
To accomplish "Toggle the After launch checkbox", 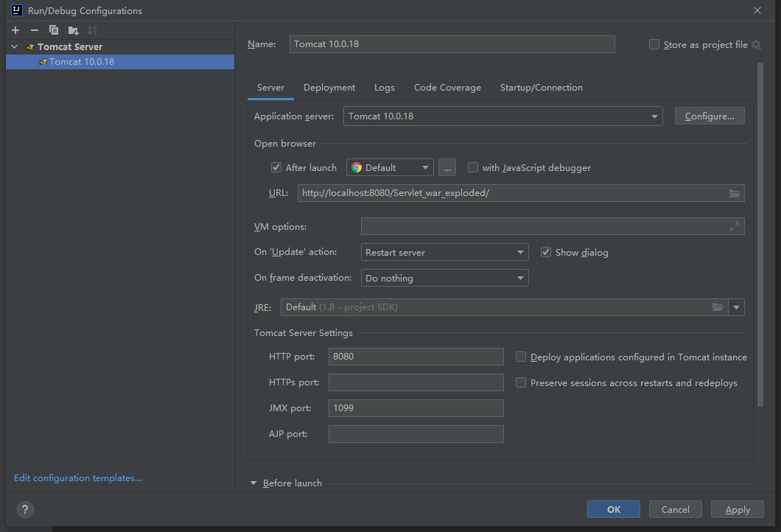I will [276, 167].
